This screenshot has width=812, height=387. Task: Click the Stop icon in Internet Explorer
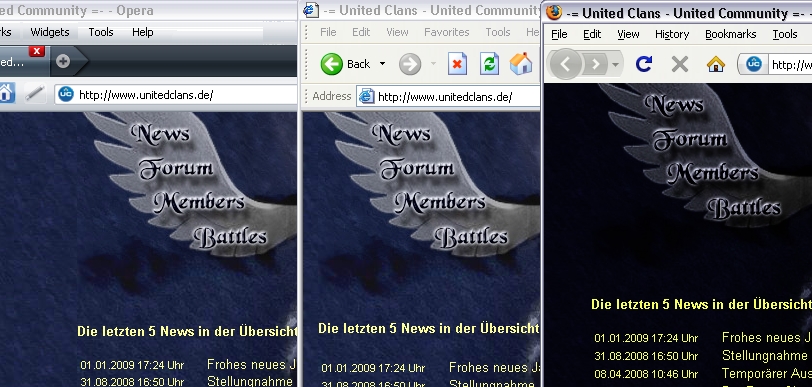click(457, 64)
